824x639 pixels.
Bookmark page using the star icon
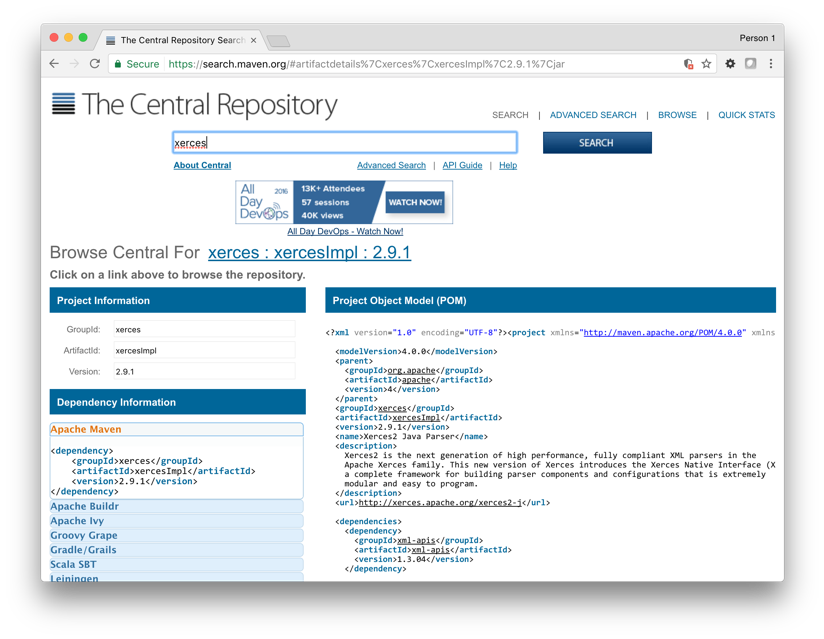pos(706,64)
